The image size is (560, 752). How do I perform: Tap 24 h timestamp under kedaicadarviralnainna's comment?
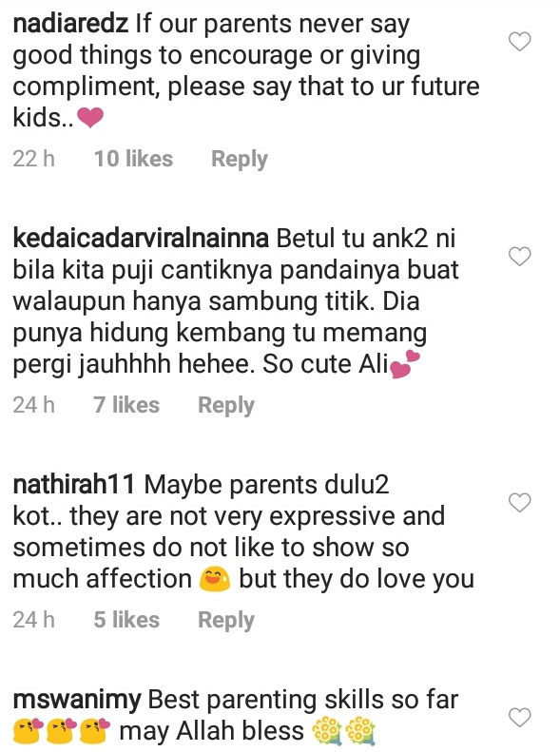pos(34,405)
